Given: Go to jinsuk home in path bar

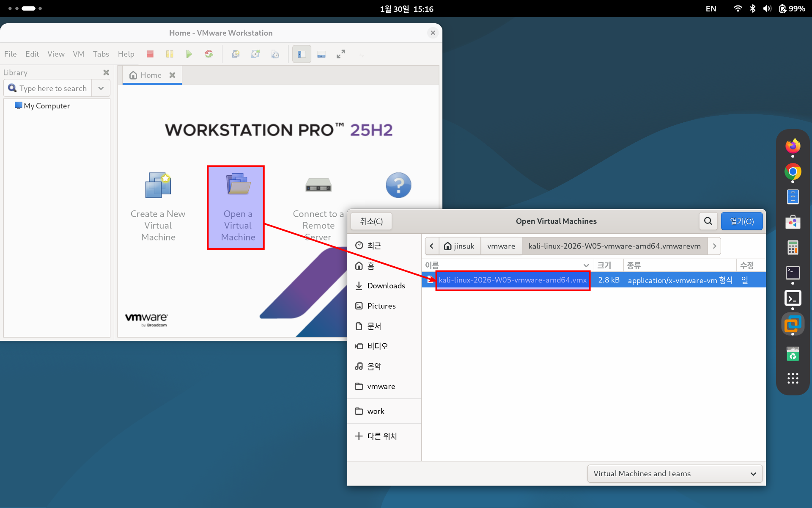Looking at the screenshot, I should click(460, 246).
